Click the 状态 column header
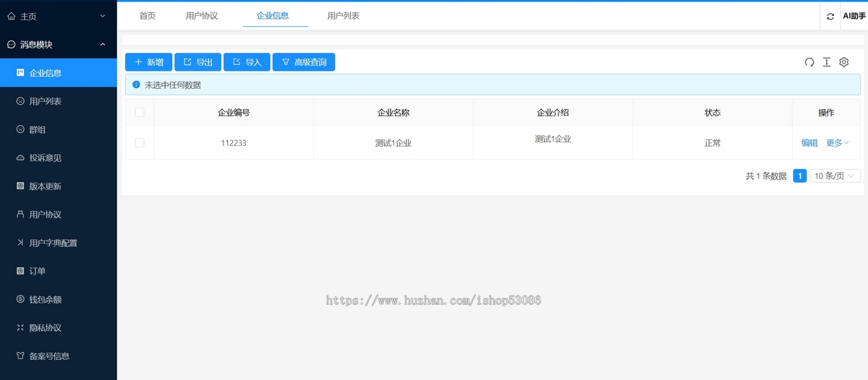This screenshot has height=380, width=868. pos(712,113)
